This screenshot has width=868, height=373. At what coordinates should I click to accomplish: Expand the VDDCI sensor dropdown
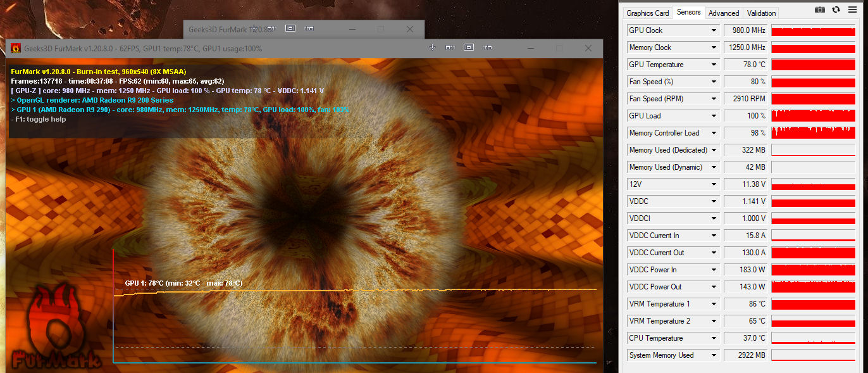coord(714,218)
